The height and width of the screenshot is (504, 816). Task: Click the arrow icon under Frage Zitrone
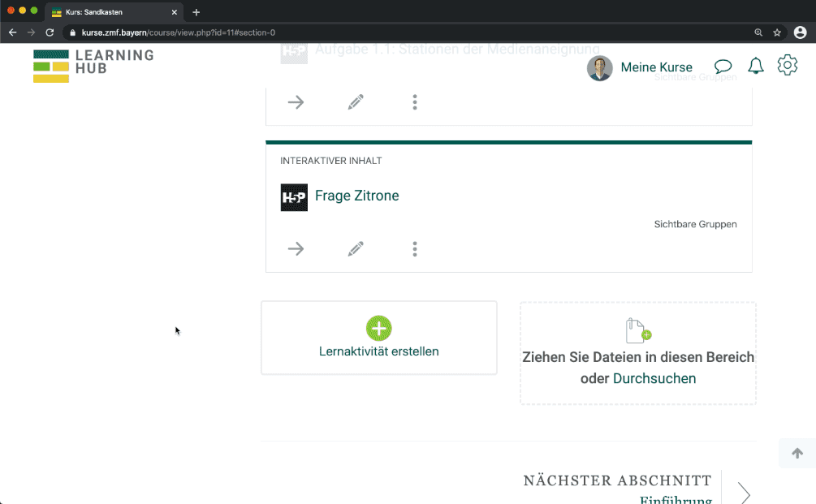[296, 248]
